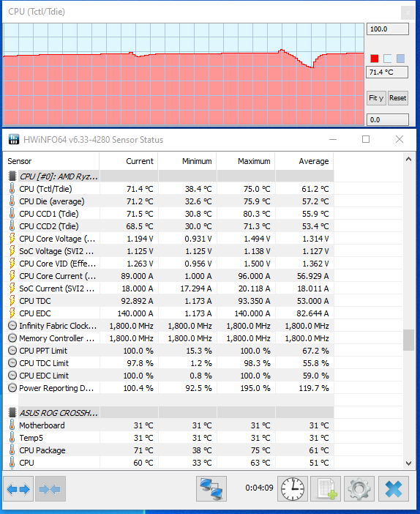Select the CPU TDC Limit row label
Screen dimensions: 420x514
click(x=44, y=363)
